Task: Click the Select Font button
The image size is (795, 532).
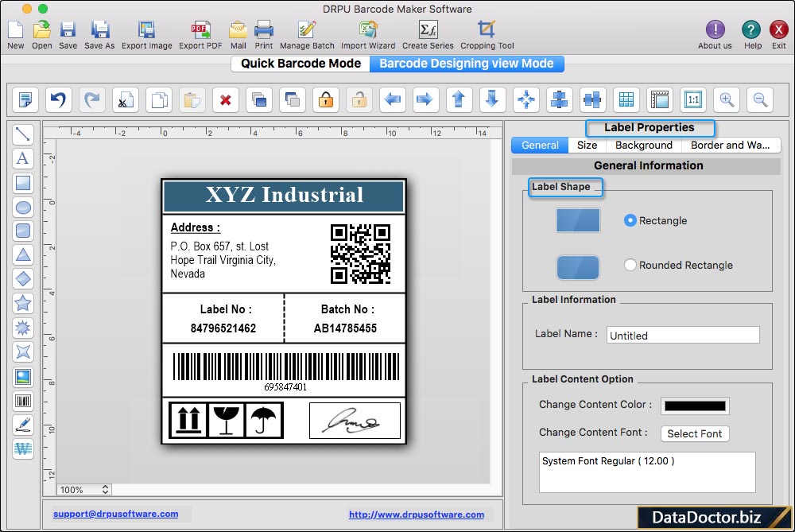Action: pos(695,433)
